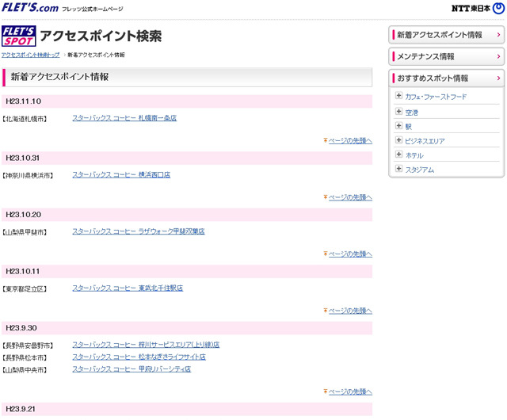Open 新着アクセスポイント情報 sidebar menu

coord(446,35)
